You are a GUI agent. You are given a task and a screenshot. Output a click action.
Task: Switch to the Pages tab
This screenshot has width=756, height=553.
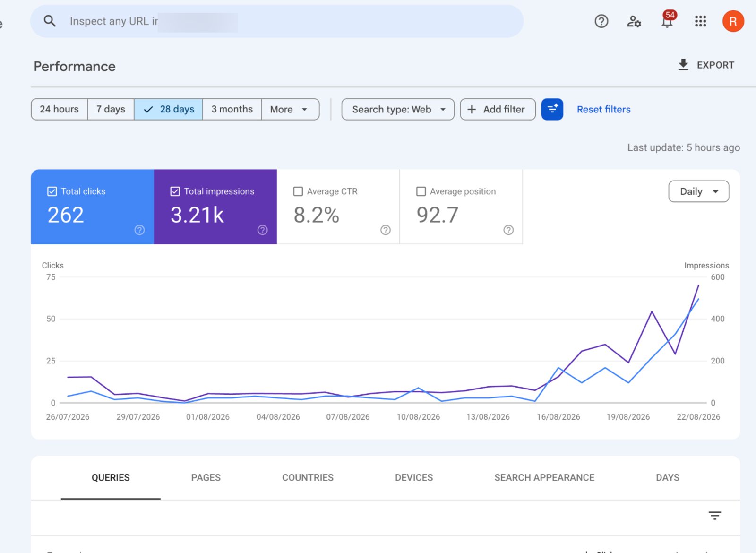(x=206, y=478)
